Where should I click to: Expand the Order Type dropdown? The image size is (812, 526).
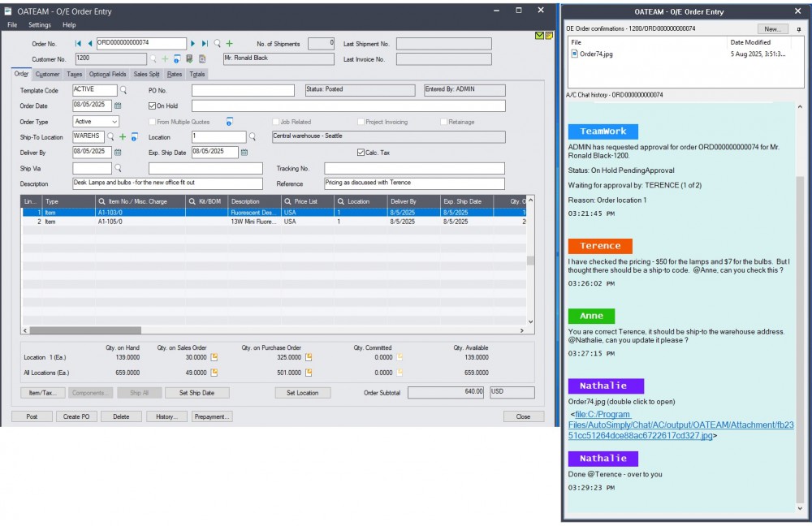114,122
